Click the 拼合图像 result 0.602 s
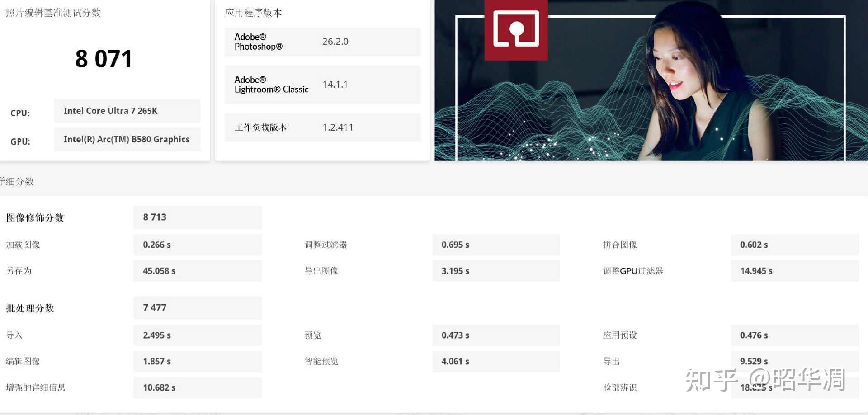Image resolution: width=868 pixels, height=415 pixels. [x=794, y=245]
